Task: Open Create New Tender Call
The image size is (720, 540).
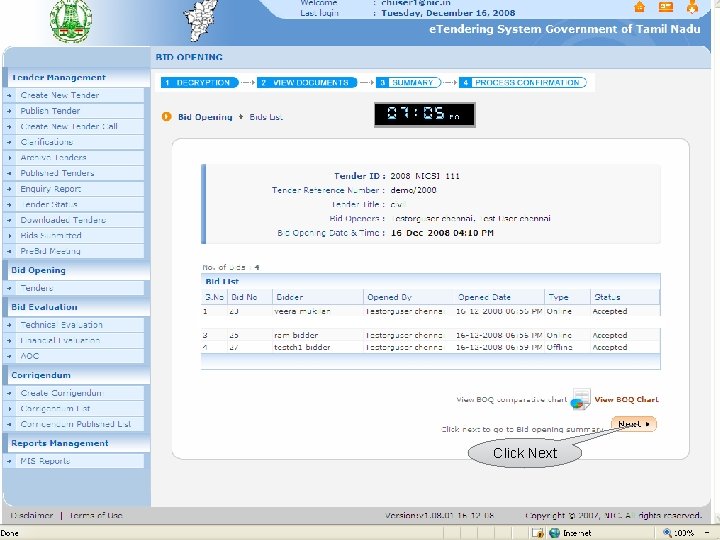Action: pos(69,126)
